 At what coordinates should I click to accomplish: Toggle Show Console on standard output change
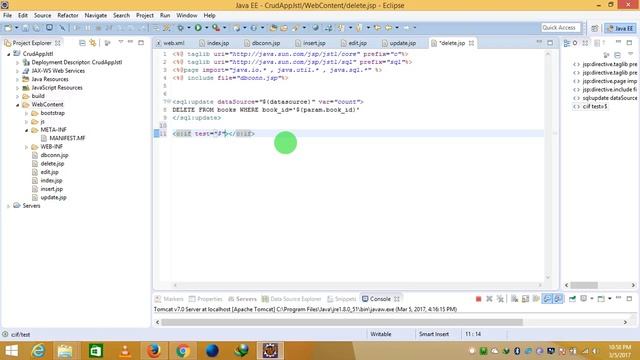point(547,299)
